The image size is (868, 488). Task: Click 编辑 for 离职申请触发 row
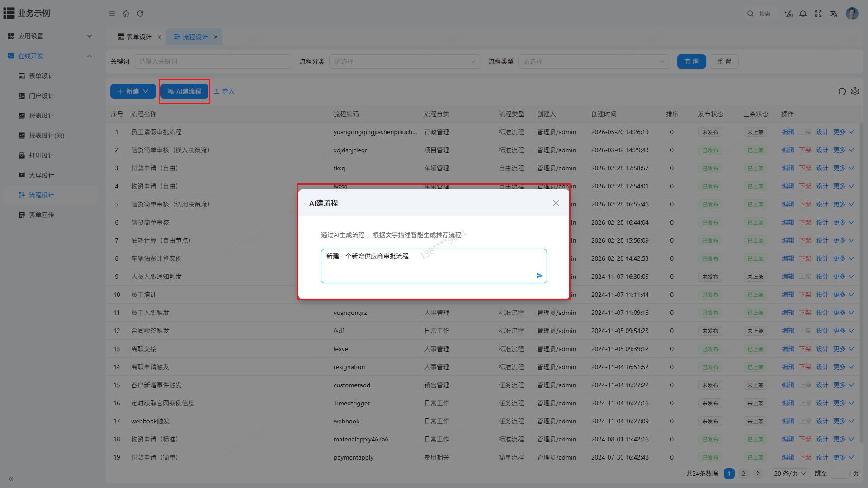tap(788, 367)
